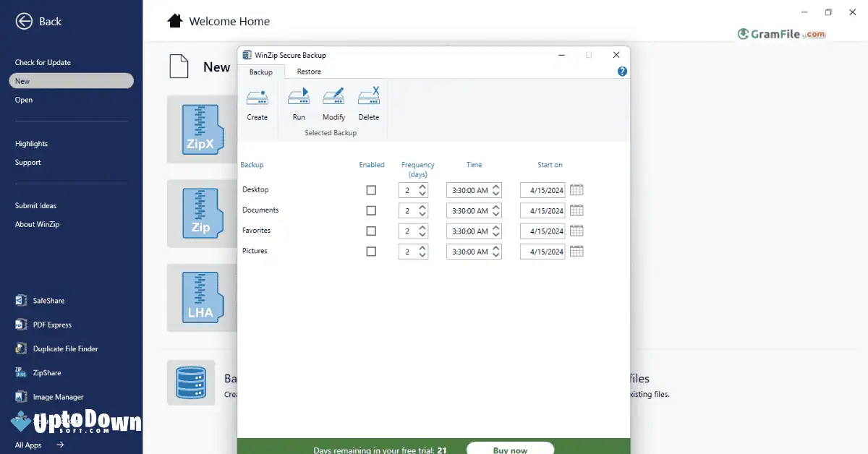Enable the Desktop backup checkbox
Image resolution: width=868 pixels, height=454 pixels.
coord(371,190)
